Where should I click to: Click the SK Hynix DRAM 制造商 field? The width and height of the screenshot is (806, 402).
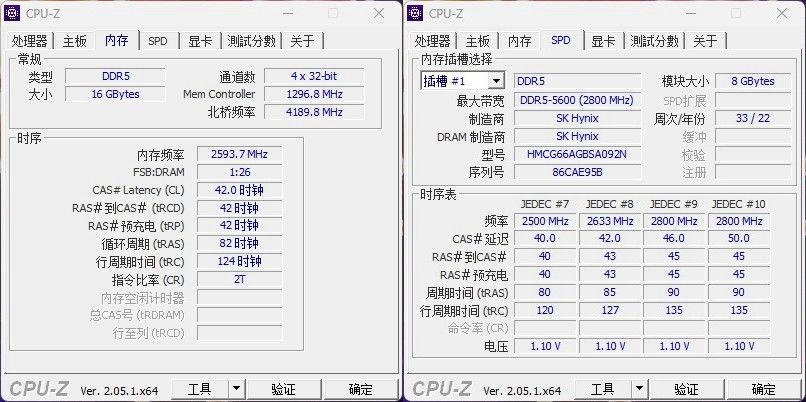pos(577,136)
